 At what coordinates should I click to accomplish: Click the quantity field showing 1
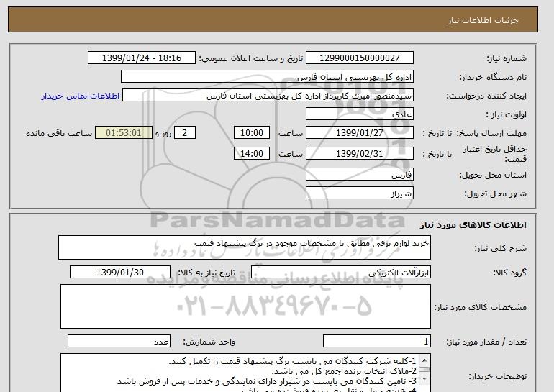click(376, 342)
